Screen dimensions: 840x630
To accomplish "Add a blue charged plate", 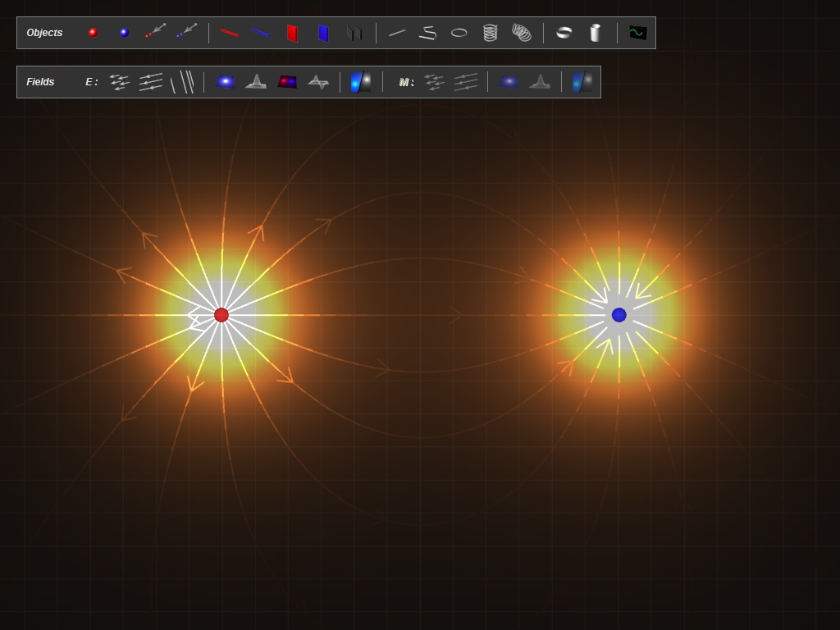I will (323, 33).
